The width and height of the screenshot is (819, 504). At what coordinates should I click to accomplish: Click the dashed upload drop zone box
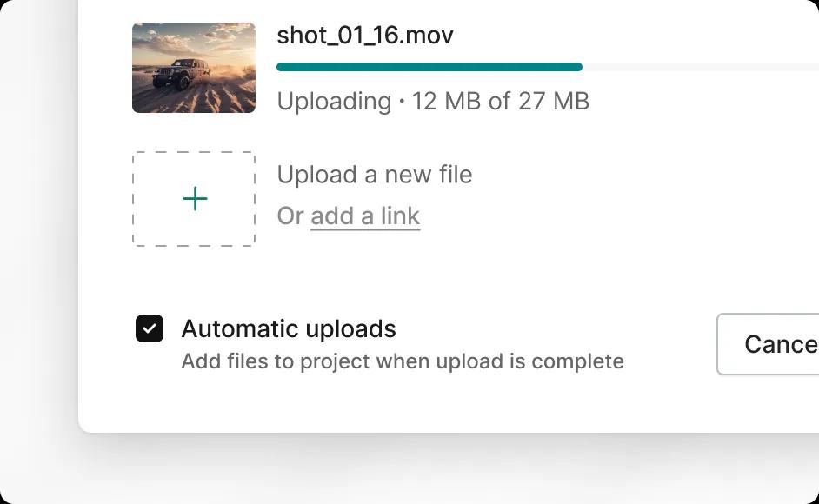point(194,199)
